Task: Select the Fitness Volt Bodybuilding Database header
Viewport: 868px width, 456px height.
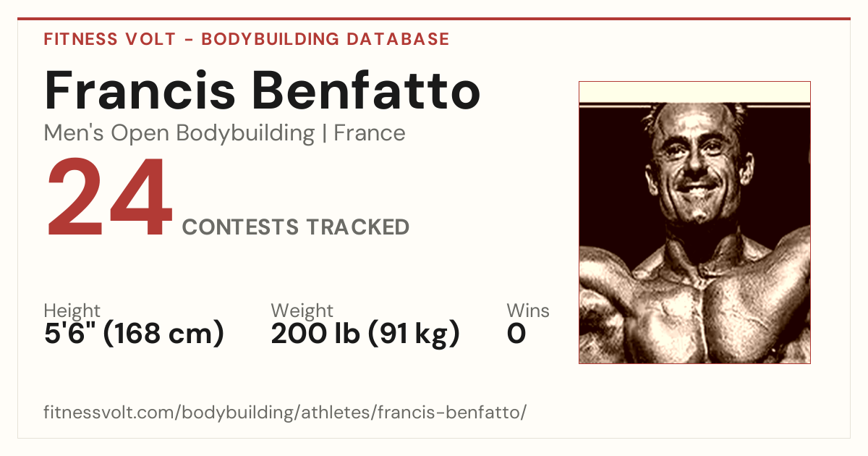Action: [247, 39]
